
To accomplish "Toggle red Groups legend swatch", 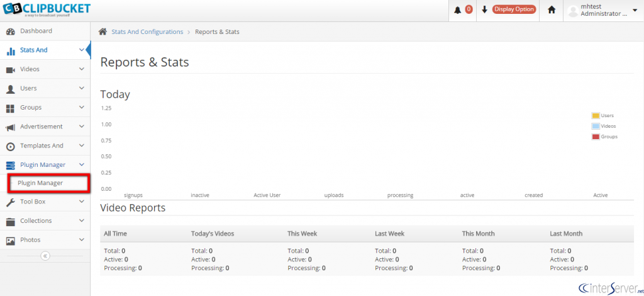I will click(x=596, y=137).
